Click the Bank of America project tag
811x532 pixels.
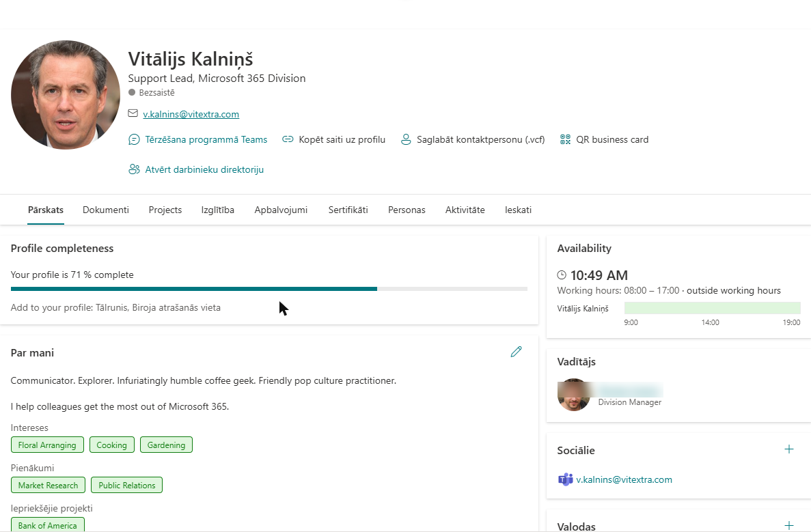coord(48,524)
